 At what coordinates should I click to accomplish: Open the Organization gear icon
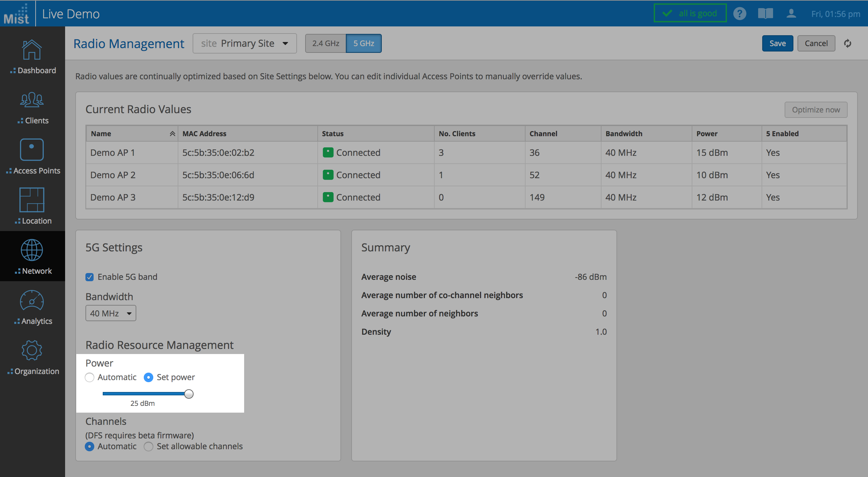point(32,350)
